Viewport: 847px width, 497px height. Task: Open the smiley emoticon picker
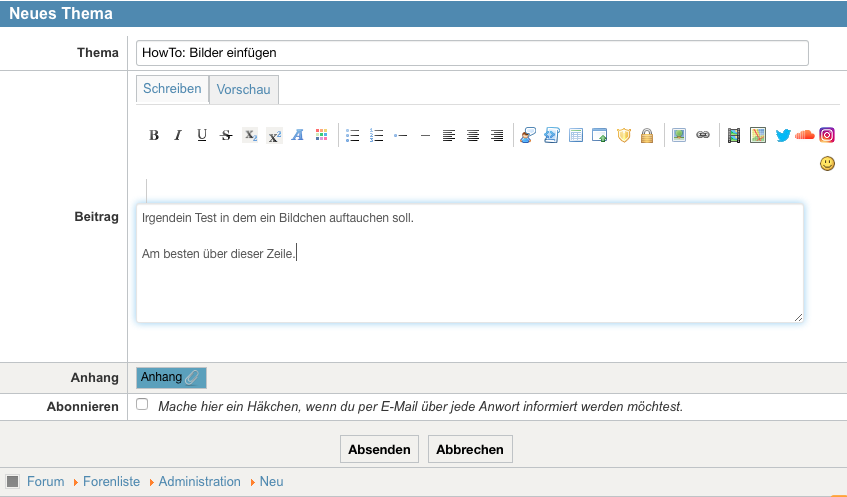tap(827, 163)
